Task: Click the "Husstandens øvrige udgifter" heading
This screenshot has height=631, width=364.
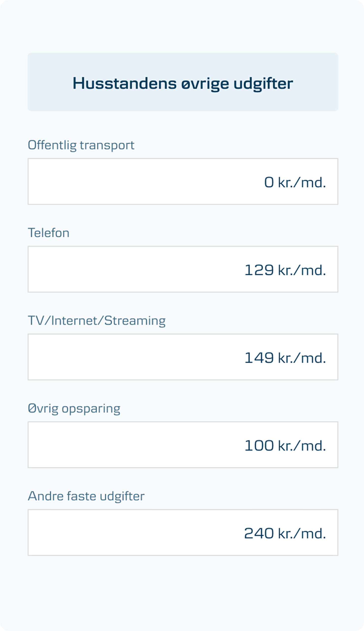Action: pos(183,83)
